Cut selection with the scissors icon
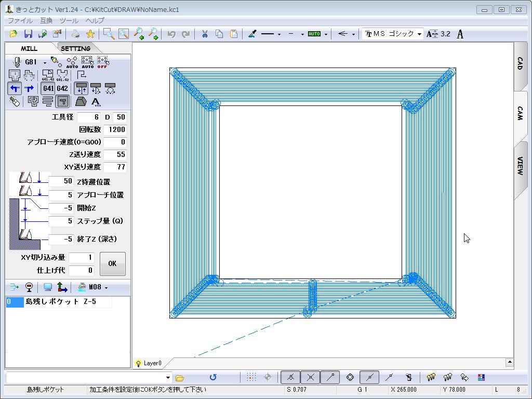Image resolution: width=532 pixels, height=399 pixels. (205, 34)
